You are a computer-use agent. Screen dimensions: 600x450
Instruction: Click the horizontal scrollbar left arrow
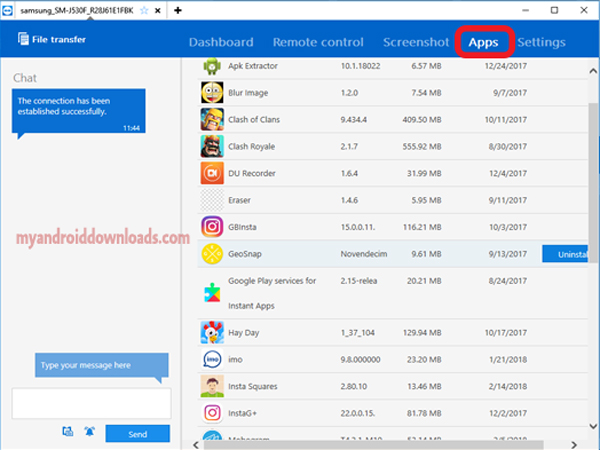[196, 445]
